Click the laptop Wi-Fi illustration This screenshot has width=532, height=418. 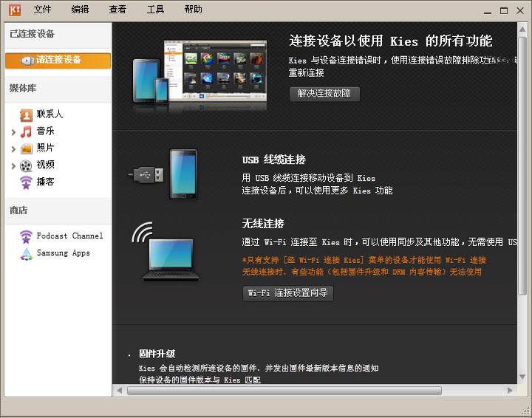point(166,252)
